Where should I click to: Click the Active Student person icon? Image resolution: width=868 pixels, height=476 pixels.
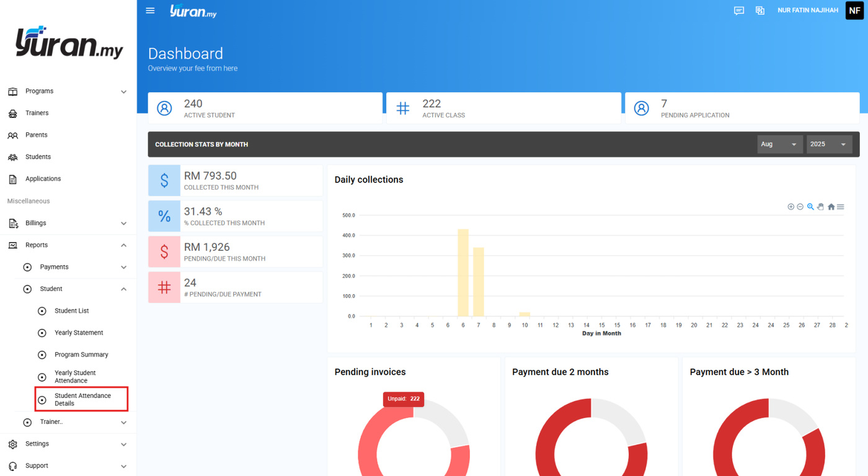(164, 108)
